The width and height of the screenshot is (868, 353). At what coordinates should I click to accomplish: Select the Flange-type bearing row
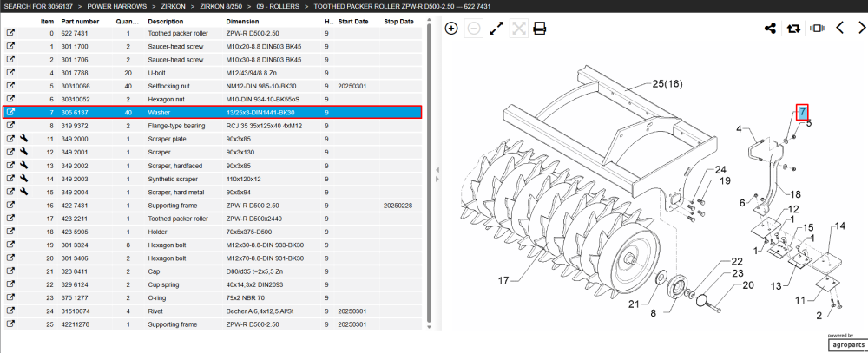213,126
